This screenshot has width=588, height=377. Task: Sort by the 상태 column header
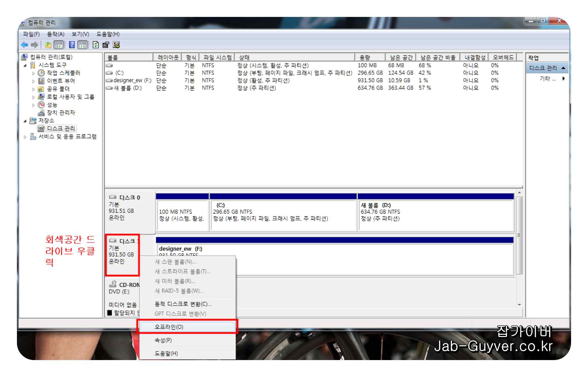294,58
